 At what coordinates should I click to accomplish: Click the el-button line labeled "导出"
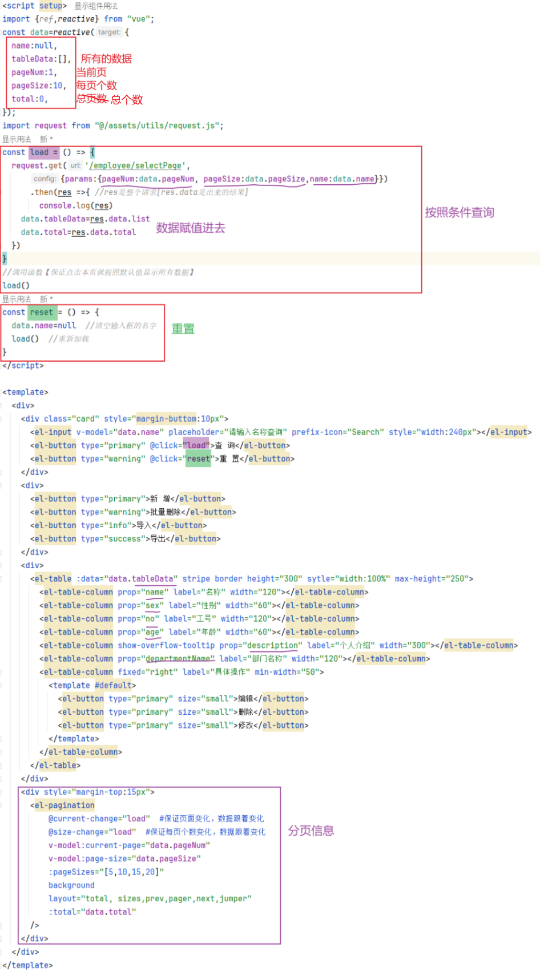pyautogui.click(x=126, y=538)
